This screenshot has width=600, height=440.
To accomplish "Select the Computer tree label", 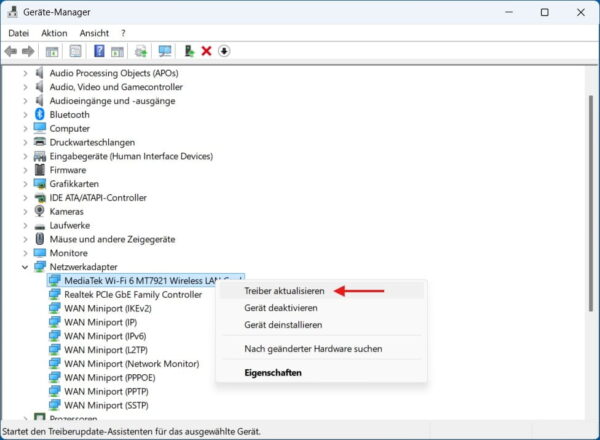I will (70, 128).
